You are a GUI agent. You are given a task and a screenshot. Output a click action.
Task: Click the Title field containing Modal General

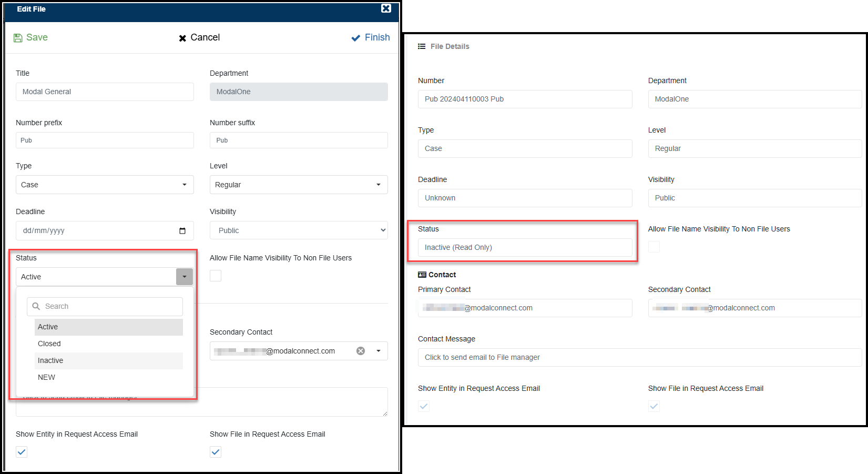click(105, 92)
